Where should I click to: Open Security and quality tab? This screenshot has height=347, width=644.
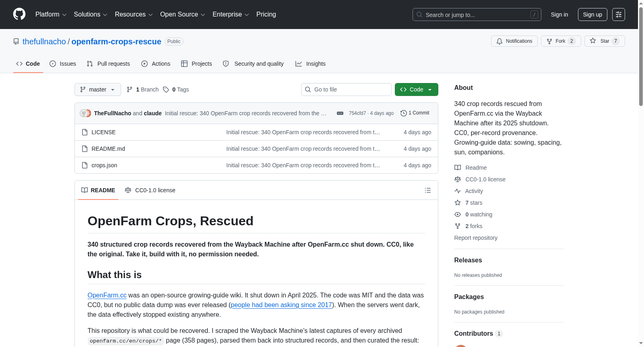[253, 64]
